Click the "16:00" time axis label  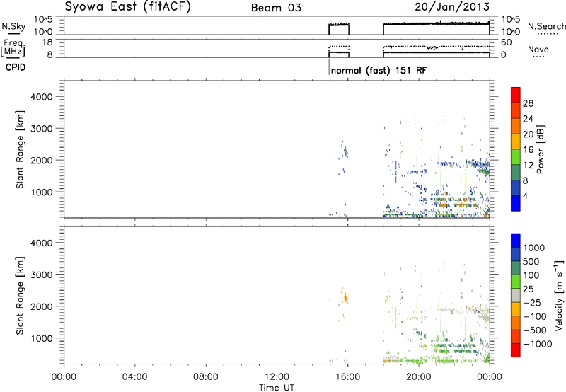point(347,377)
